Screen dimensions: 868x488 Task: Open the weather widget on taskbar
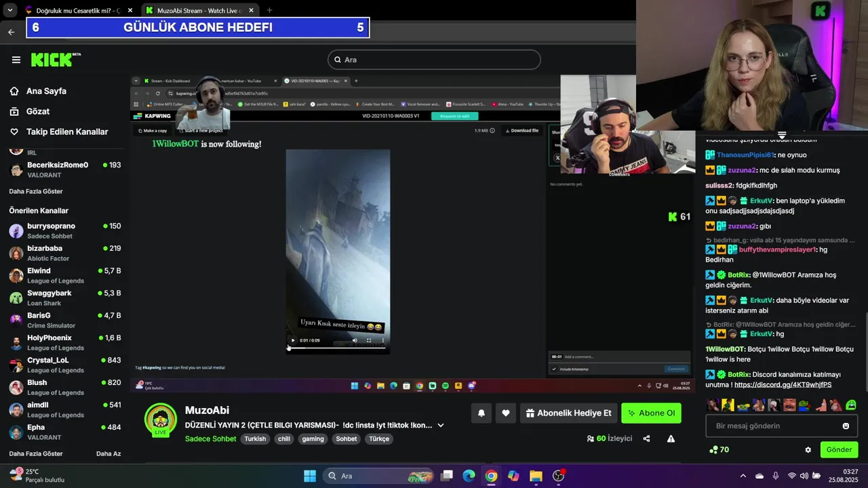[37, 476]
